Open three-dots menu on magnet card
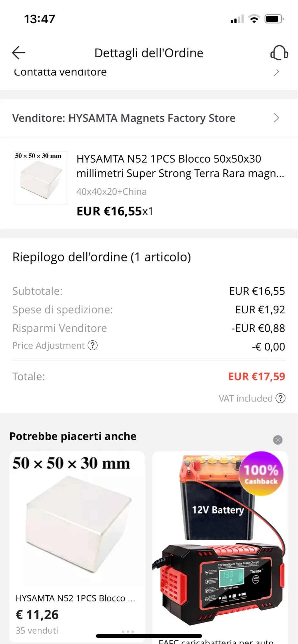 pyautogui.click(x=128, y=631)
